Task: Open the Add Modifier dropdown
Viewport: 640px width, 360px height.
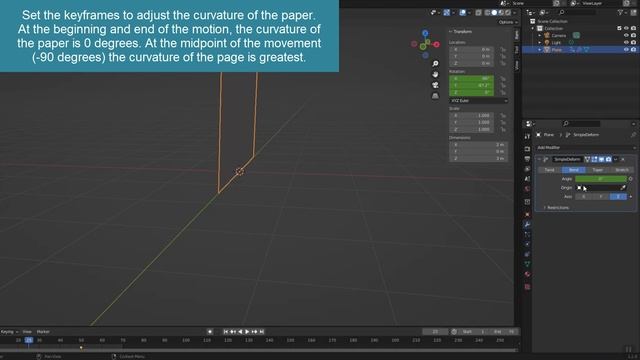Action: coord(587,148)
